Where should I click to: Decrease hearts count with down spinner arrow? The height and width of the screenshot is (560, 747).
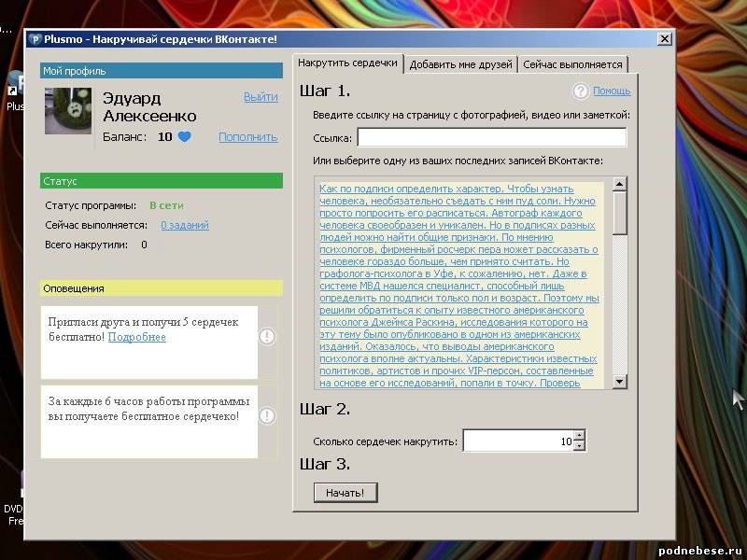[579, 446]
